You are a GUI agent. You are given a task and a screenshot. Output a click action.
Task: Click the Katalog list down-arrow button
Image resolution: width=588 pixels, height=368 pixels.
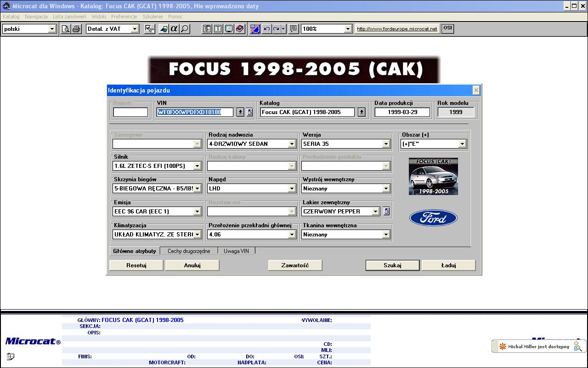coord(362,112)
